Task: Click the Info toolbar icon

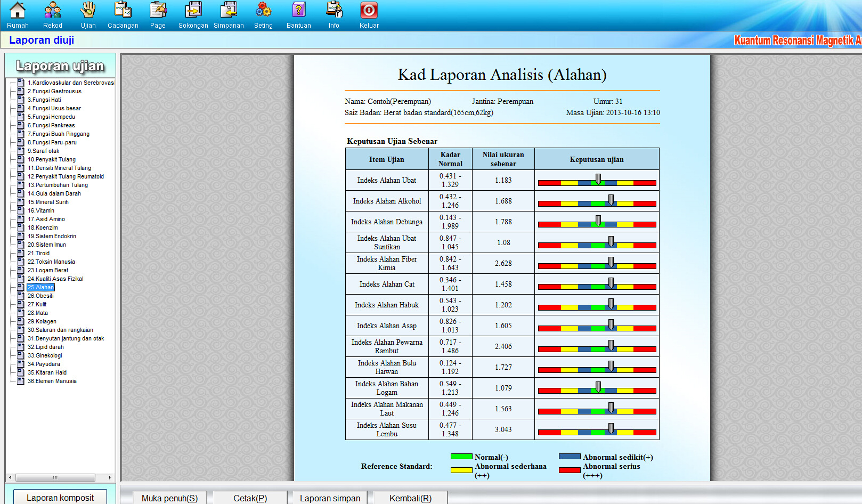Action: 334,15
